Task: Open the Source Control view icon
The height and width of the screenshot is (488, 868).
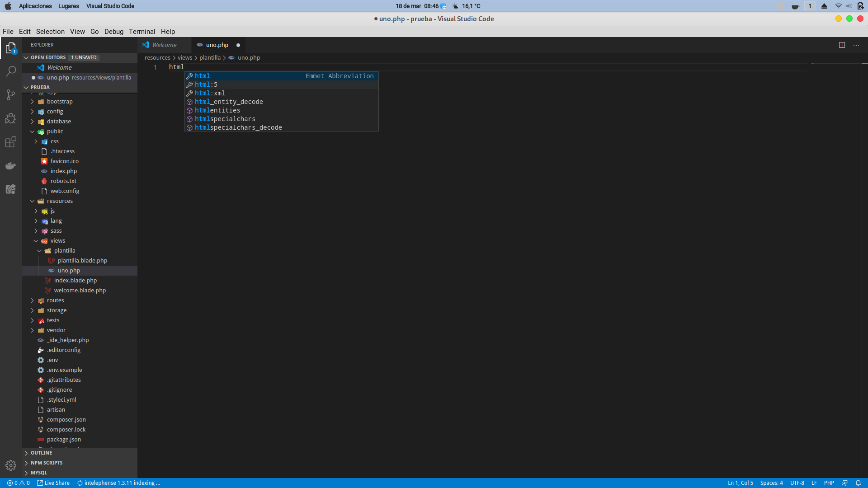Action: 11,95
